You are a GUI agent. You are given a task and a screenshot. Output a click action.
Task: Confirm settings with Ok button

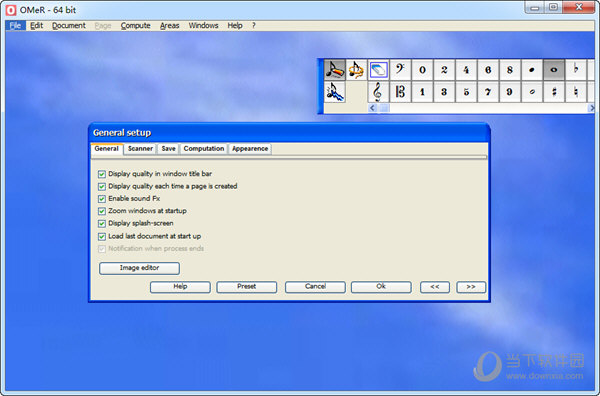tap(381, 287)
